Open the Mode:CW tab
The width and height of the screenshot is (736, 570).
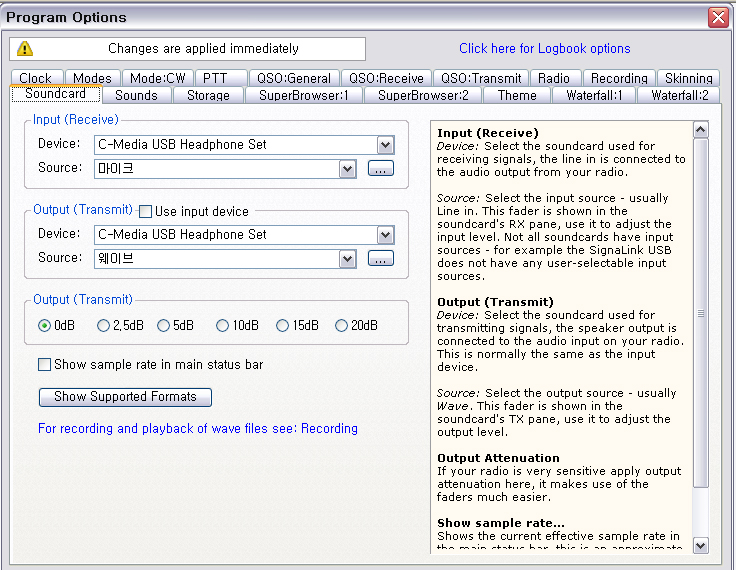coord(158,78)
